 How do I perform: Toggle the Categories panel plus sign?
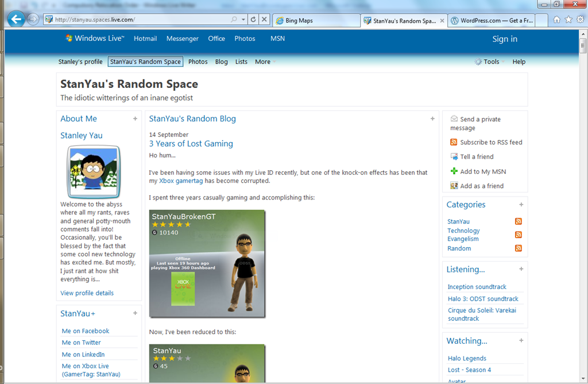tap(521, 205)
